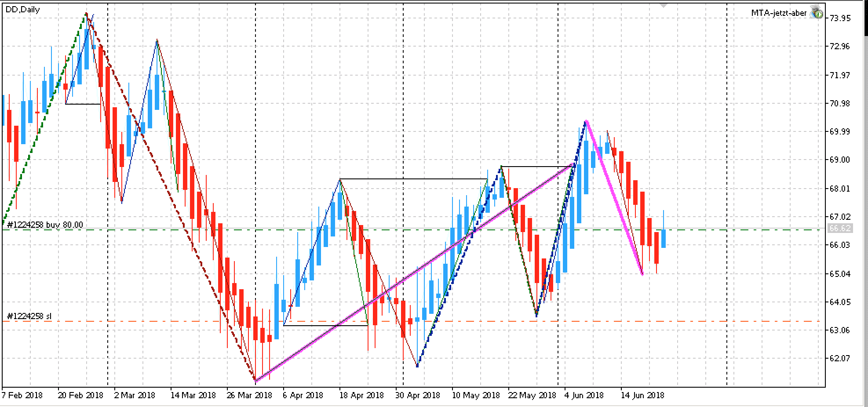Click the 30 Apr 2018 date label
Image resolution: width=868 pixels, height=407 pixels.
418,395
